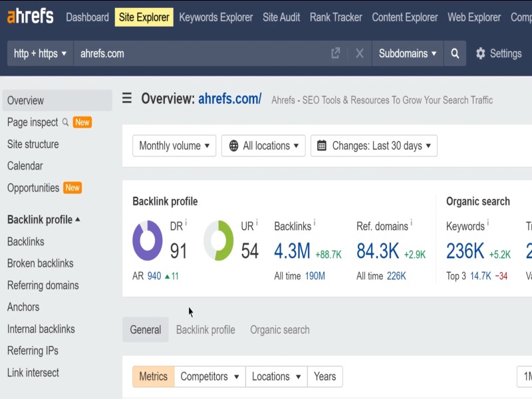Click the UR info icon
This screenshot has height=399, width=532.
click(257, 223)
